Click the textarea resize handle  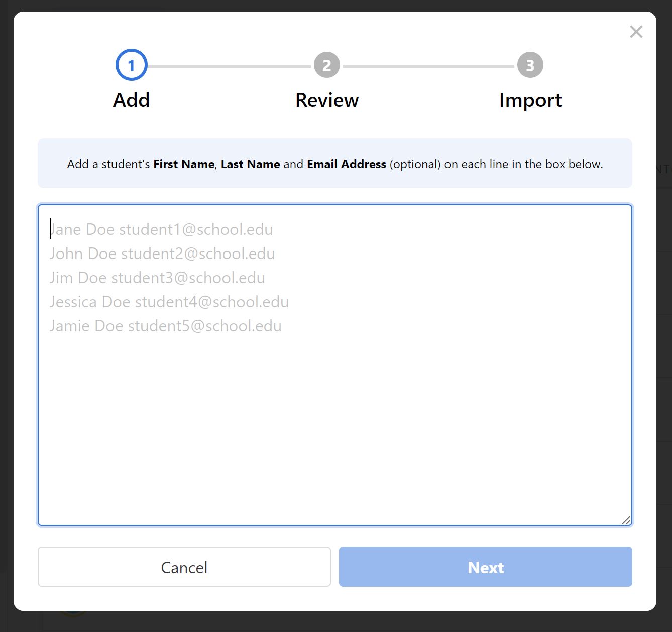coord(626,520)
